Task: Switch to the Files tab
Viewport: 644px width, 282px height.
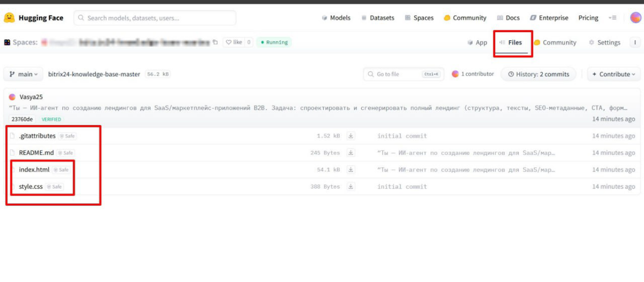Action: tap(511, 42)
